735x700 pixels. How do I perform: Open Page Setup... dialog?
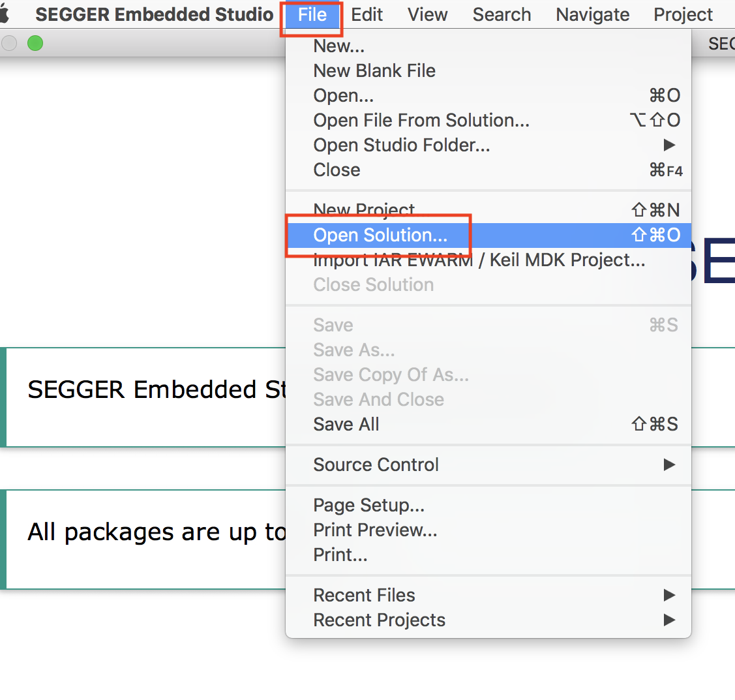click(488, 505)
